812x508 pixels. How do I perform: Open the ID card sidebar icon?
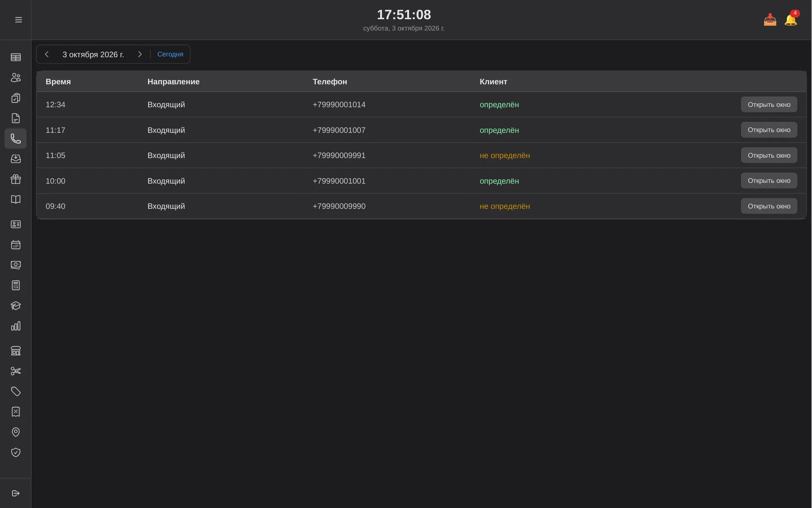(x=15, y=224)
